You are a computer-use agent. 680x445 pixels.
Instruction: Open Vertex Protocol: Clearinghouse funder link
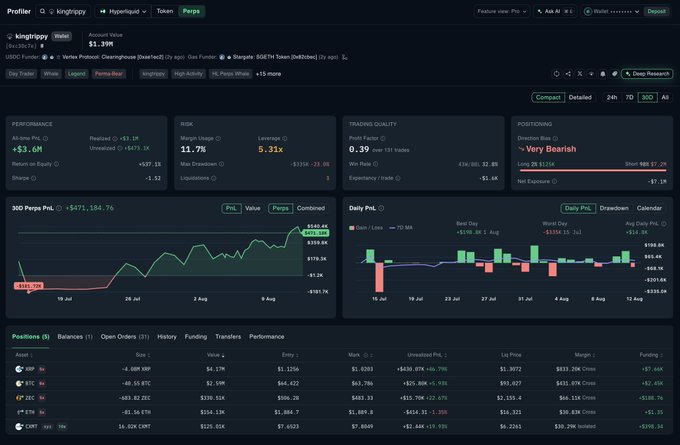pyautogui.click(x=113, y=57)
